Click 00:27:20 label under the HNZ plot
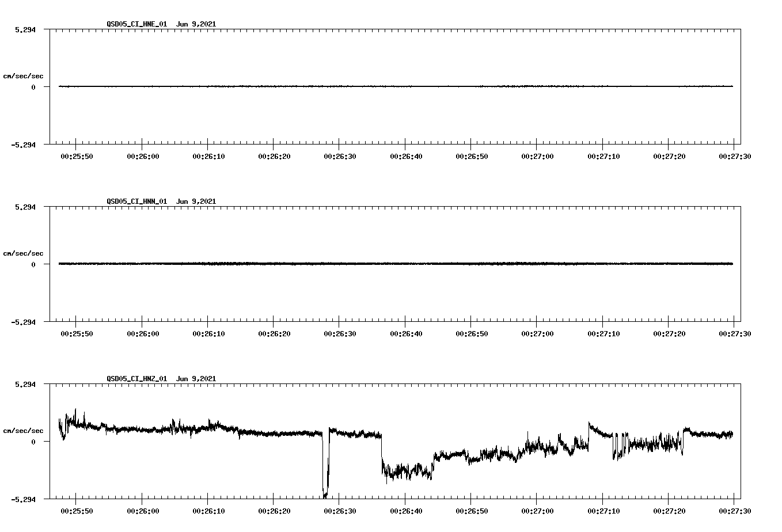 pos(669,511)
